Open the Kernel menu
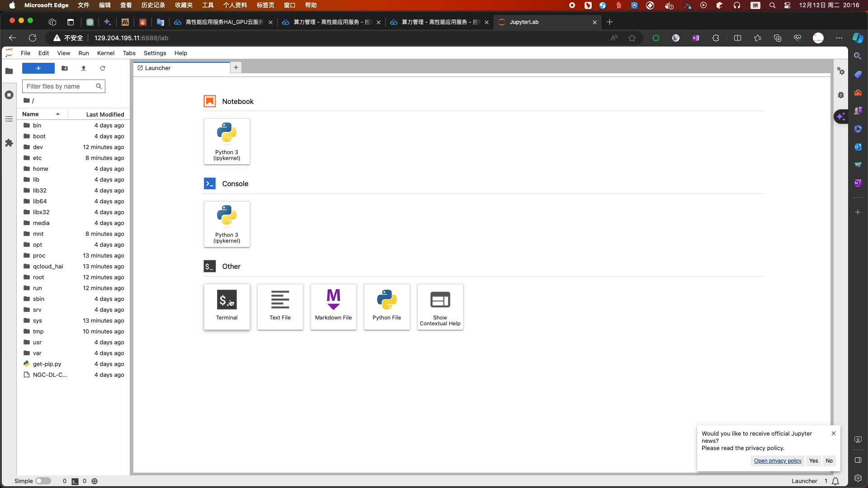The width and height of the screenshot is (868, 488). 105,53
